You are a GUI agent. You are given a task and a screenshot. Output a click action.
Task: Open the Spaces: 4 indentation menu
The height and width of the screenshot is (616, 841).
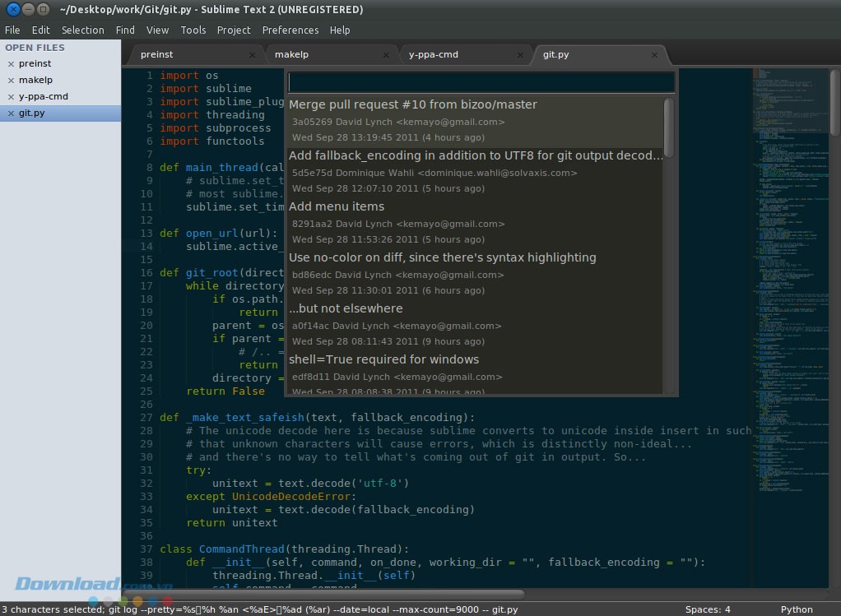point(707,609)
